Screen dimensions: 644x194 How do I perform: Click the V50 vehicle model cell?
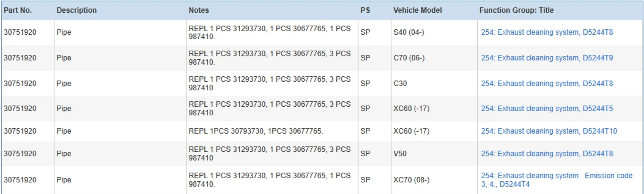[400, 154]
